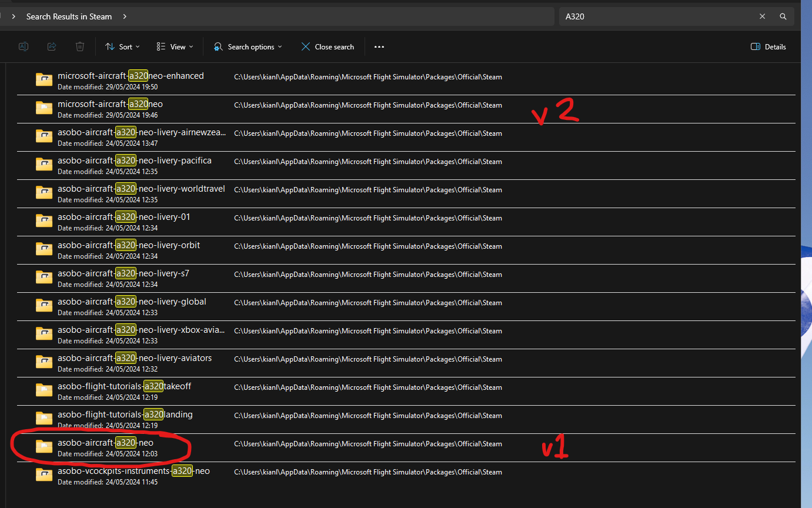Viewport: 812px width, 508px height.
Task: Click asobo-aircraft-a320-neo-livery-pacifica name
Action: 135,161
